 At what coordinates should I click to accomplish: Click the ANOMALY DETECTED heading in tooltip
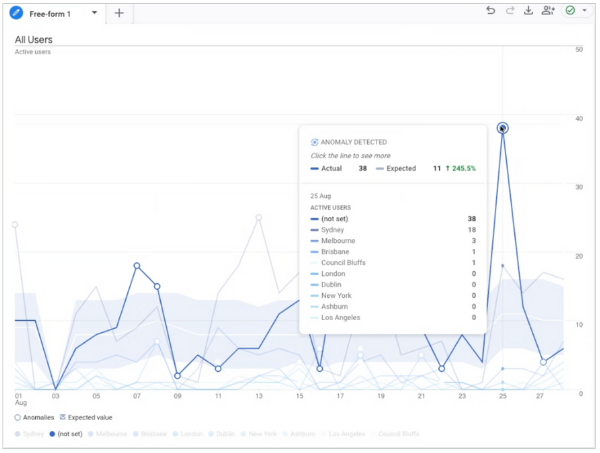coord(354,142)
